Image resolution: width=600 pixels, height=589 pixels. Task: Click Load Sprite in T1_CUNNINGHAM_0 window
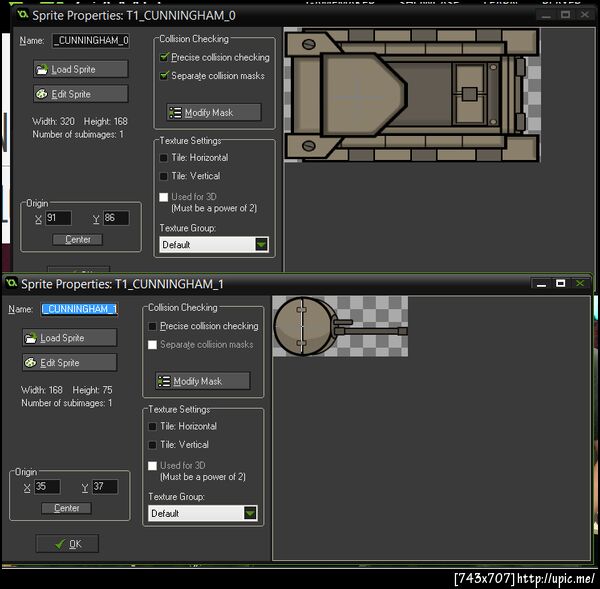[x=81, y=69]
